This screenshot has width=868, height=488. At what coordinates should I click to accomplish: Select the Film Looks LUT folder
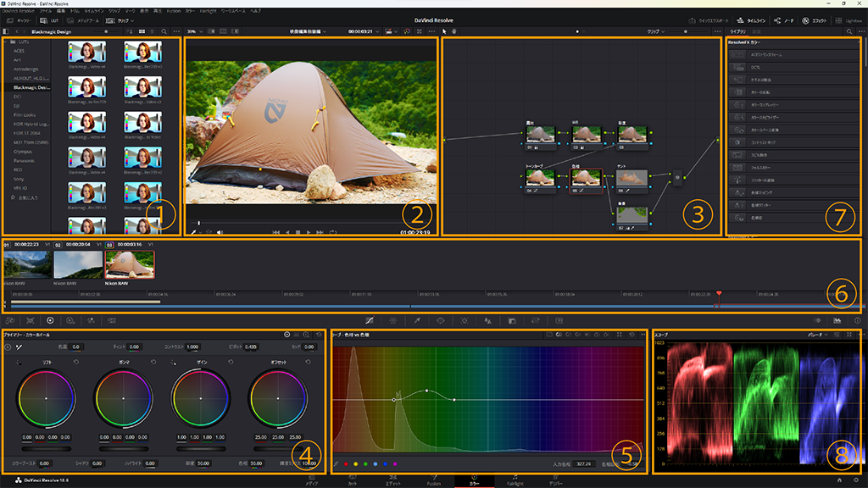(25, 114)
